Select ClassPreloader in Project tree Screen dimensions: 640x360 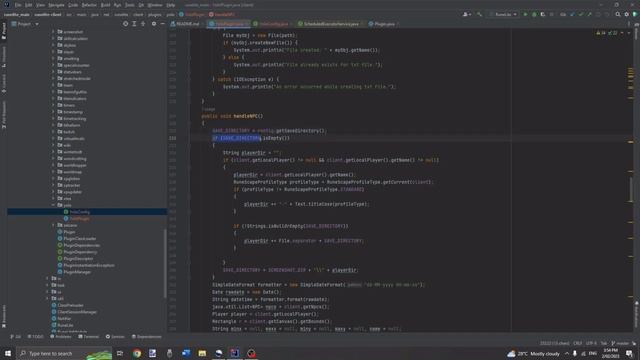(x=70, y=305)
